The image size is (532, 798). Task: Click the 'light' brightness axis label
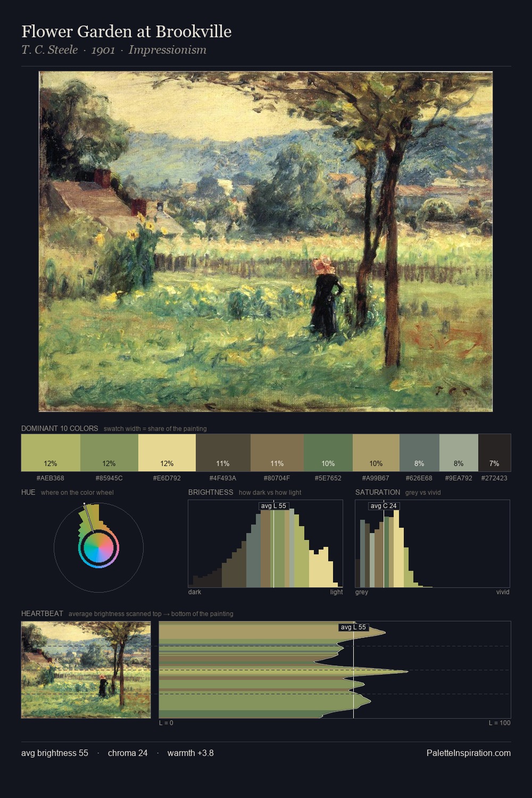pos(337,592)
